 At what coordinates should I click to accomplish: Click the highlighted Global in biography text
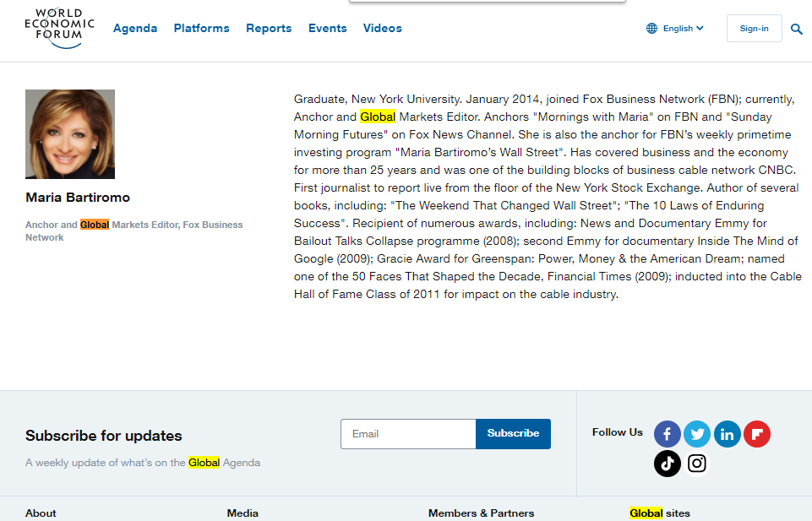378,117
